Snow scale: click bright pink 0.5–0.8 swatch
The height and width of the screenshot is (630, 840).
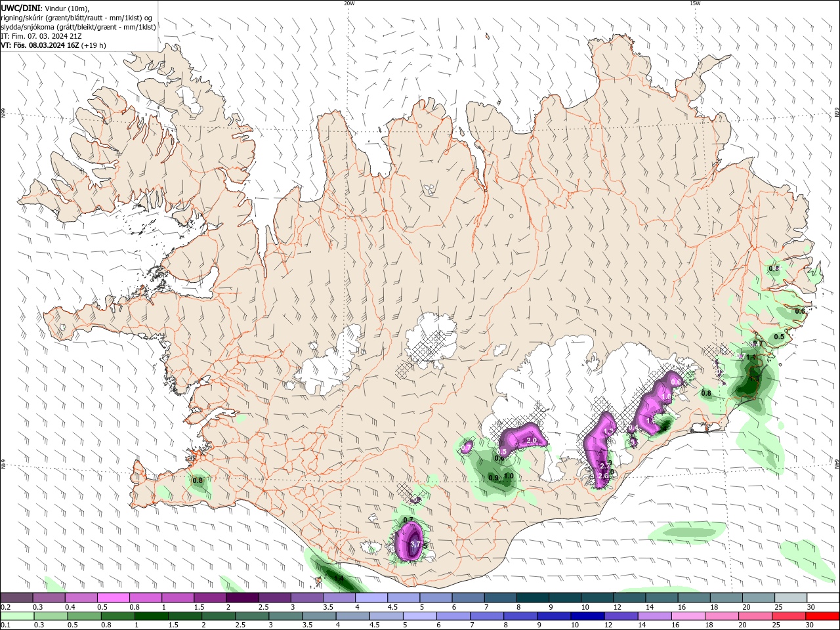[114, 597]
